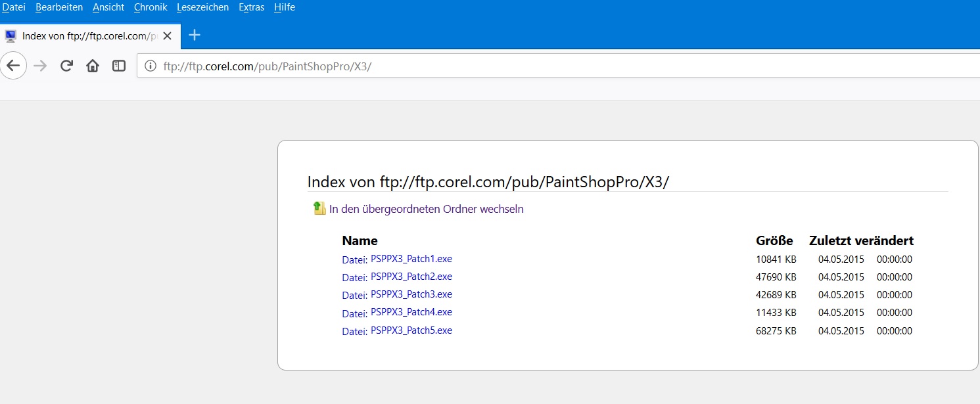Reload the current FTP page
980x404 pixels.
[66, 66]
